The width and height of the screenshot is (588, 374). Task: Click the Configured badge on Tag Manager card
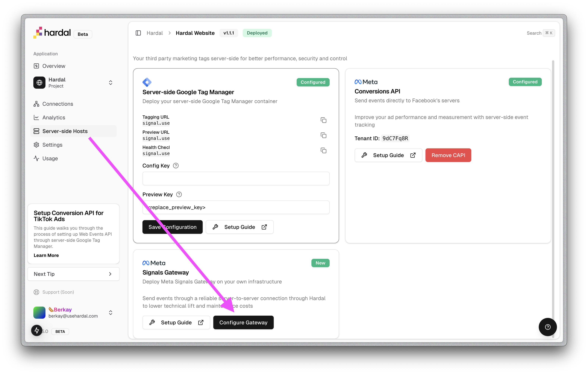tap(313, 82)
